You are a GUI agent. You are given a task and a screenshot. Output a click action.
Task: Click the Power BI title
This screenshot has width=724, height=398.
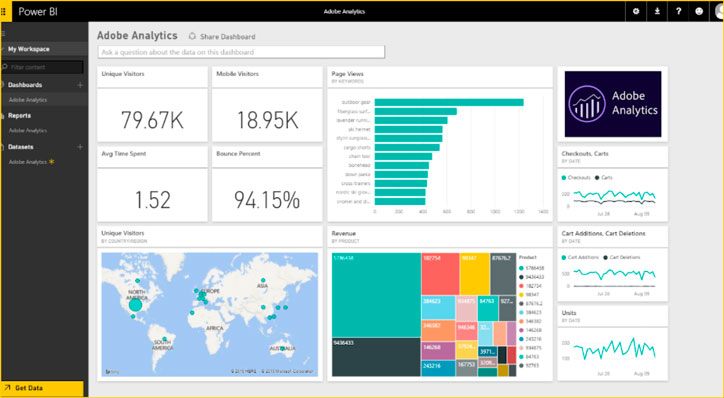pos(38,12)
